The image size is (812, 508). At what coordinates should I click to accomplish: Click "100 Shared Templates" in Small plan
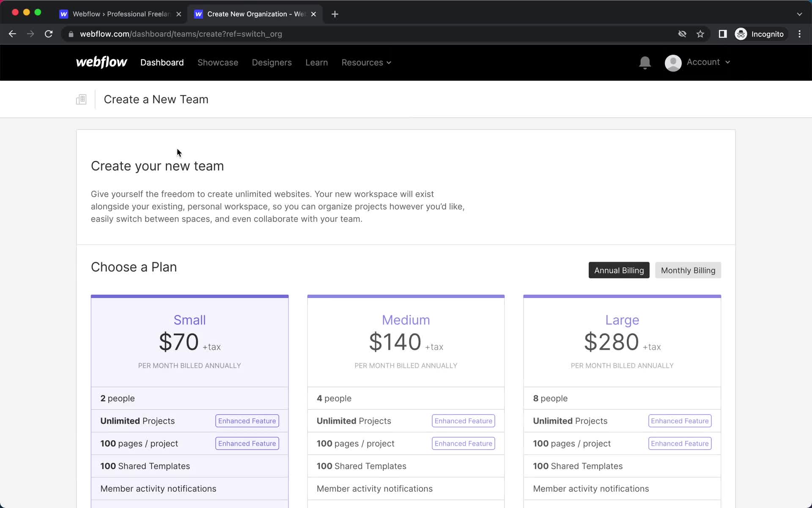point(145,466)
